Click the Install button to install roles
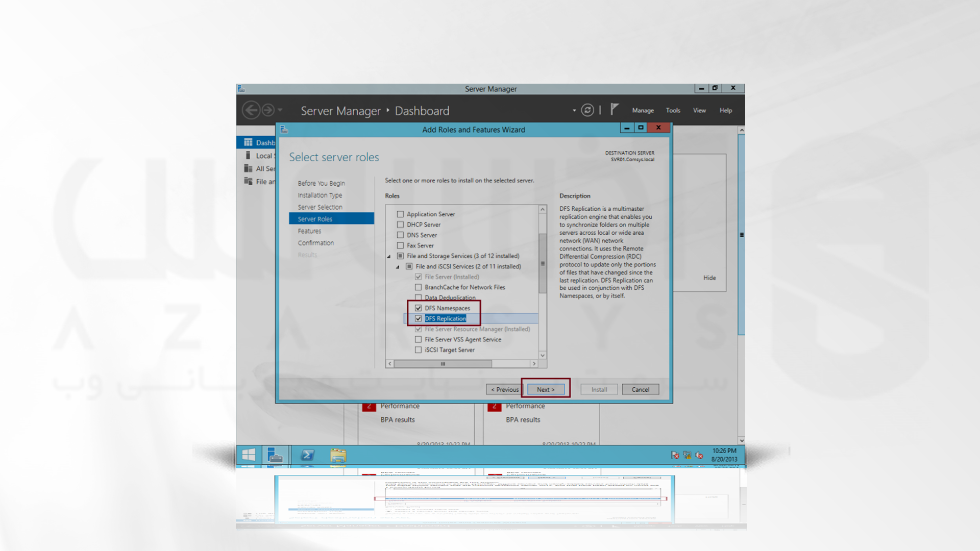Screen dimensions: 980x551 (599, 389)
